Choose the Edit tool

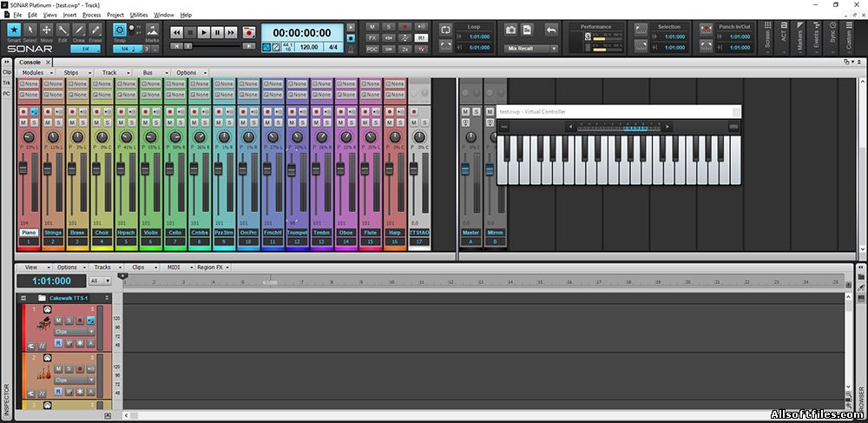click(x=63, y=30)
